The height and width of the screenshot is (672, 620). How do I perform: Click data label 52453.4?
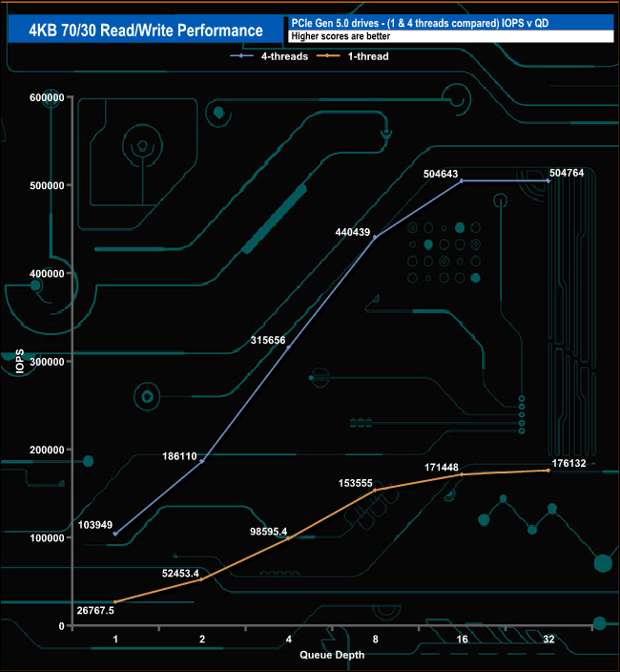180,573
